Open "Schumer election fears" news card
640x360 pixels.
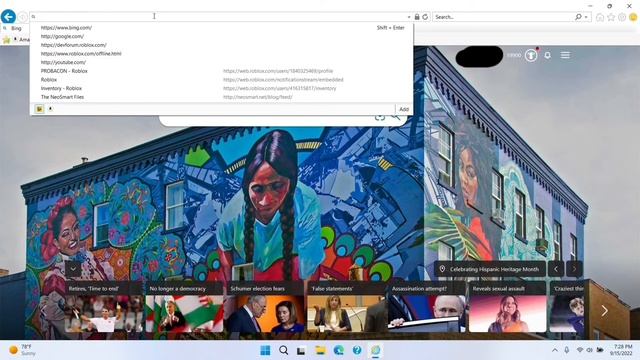[x=265, y=307]
